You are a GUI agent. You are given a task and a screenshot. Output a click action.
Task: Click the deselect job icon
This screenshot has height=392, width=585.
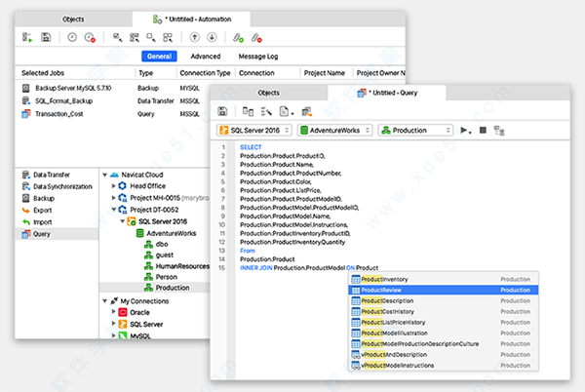(x=151, y=37)
